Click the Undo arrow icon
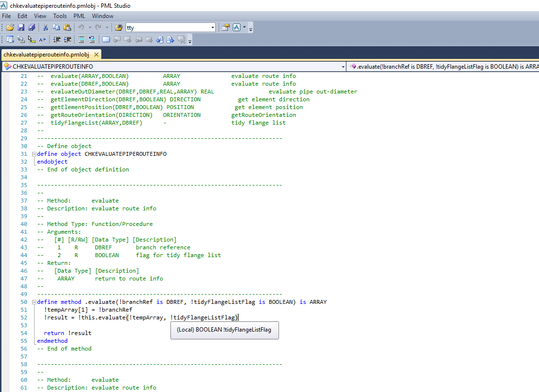539x392 pixels. pos(81,27)
